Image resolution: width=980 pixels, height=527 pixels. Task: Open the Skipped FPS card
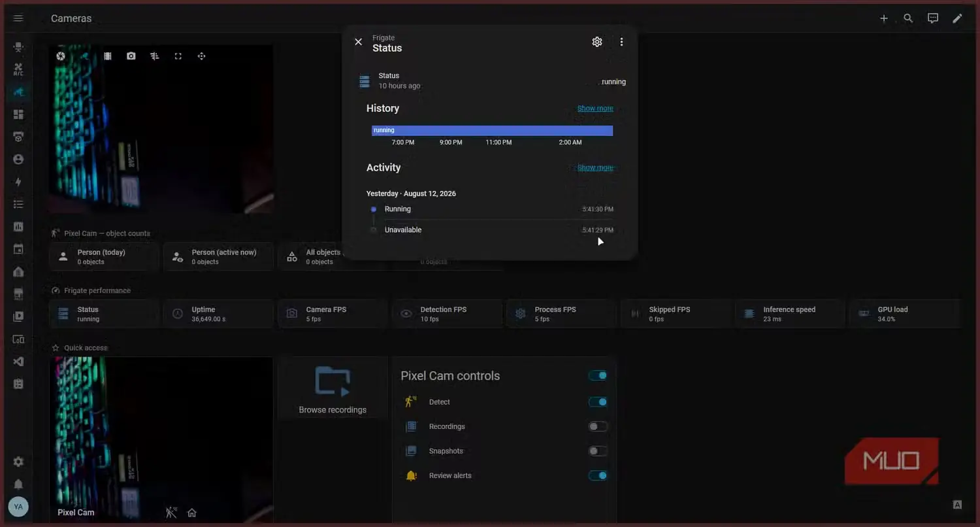(676, 314)
